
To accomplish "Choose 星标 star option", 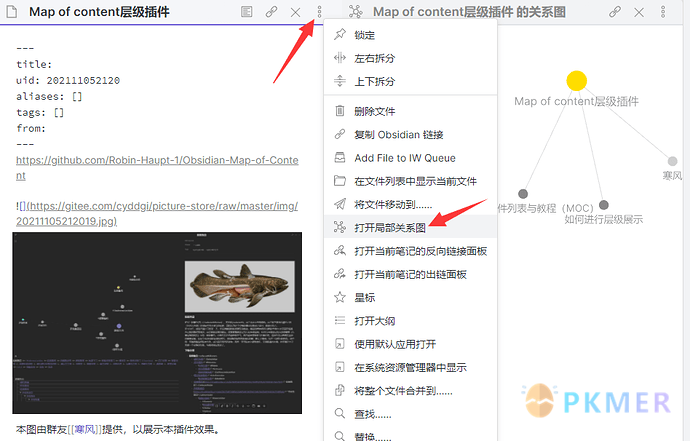I will (410, 298).
